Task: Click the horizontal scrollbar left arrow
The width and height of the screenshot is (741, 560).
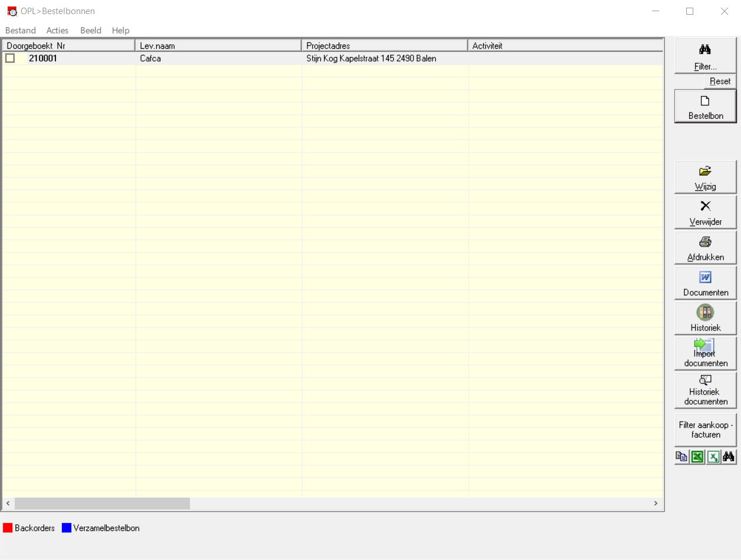Action: pos(8,503)
